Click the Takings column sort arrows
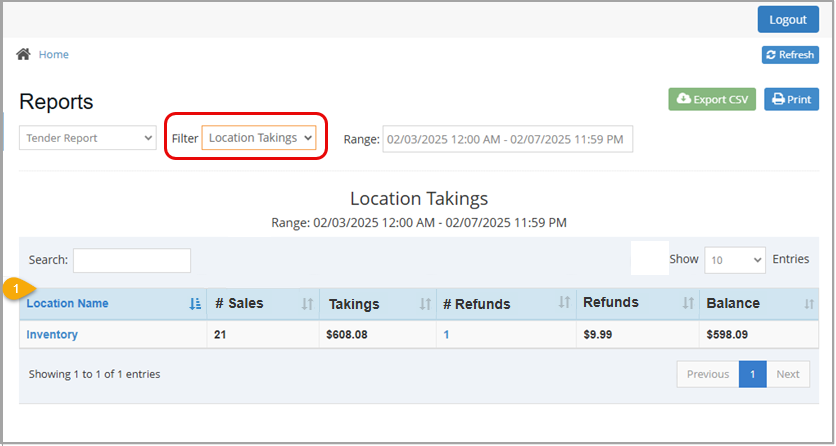The width and height of the screenshot is (836, 446). click(x=425, y=304)
